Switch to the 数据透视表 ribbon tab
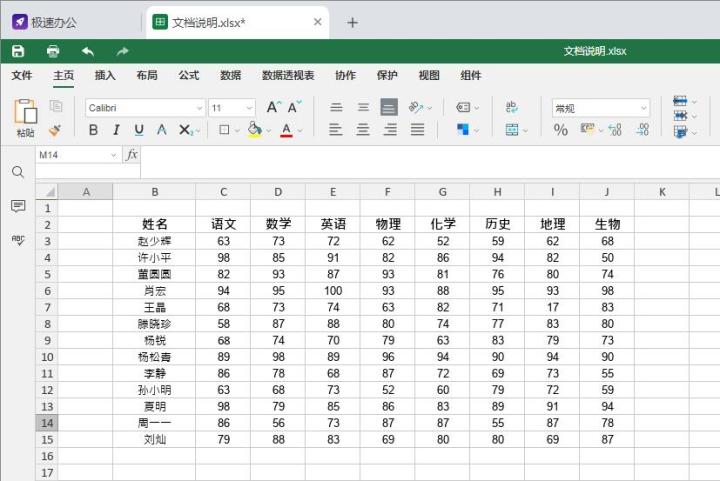The width and height of the screenshot is (720, 481). pos(288,75)
